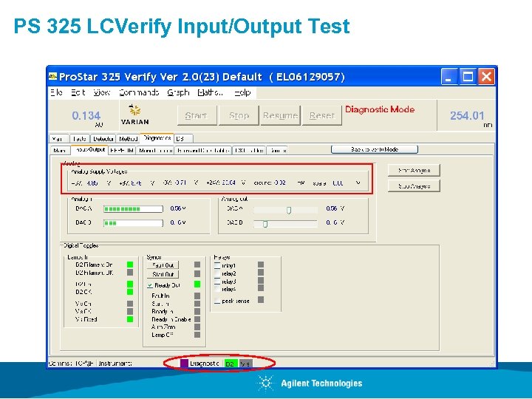Open the View menu

[x=101, y=92]
